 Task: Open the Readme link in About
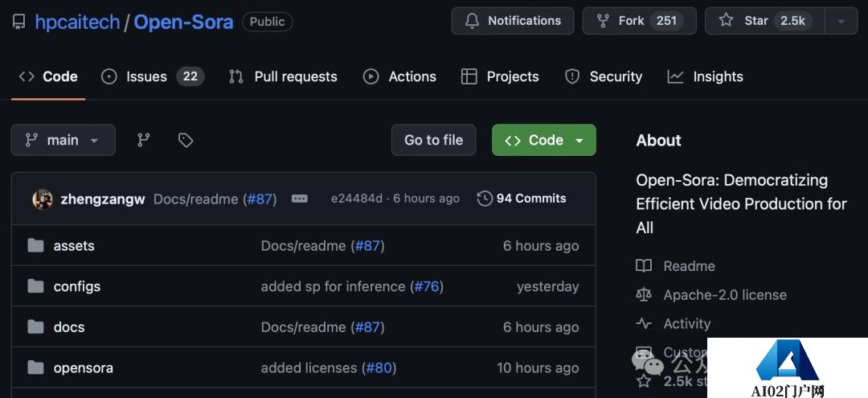click(690, 266)
